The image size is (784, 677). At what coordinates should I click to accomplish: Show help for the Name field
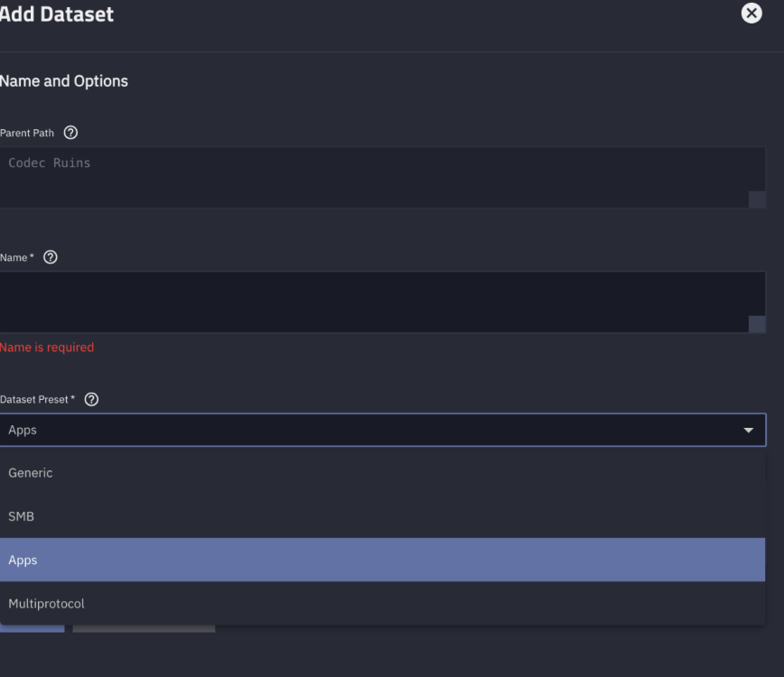click(51, 257)
